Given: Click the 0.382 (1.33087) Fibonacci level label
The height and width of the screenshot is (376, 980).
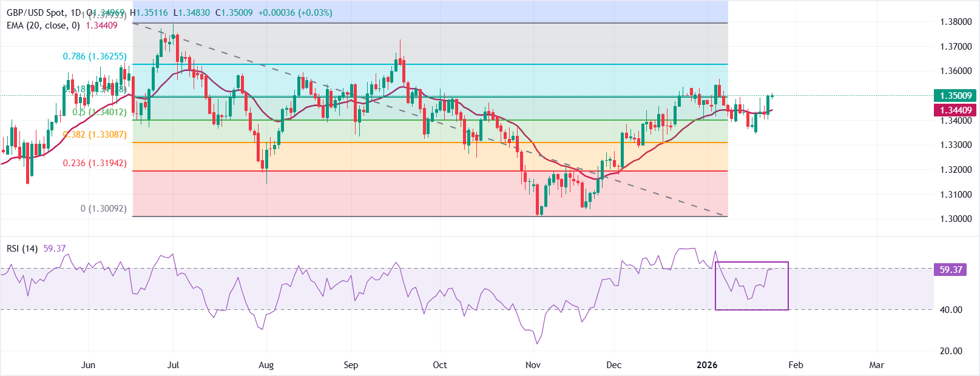Looking at the screenshot, I should click(x=95, y=135).
